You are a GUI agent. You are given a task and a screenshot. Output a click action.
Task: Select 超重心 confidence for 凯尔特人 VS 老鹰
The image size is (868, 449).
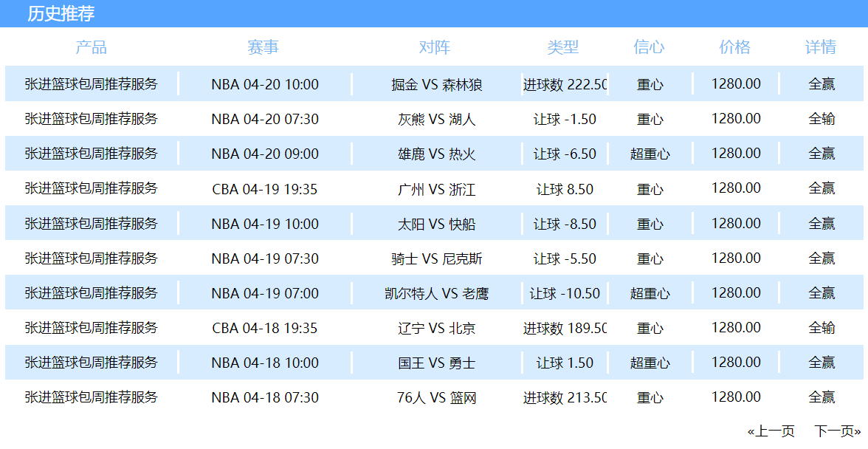650,293
